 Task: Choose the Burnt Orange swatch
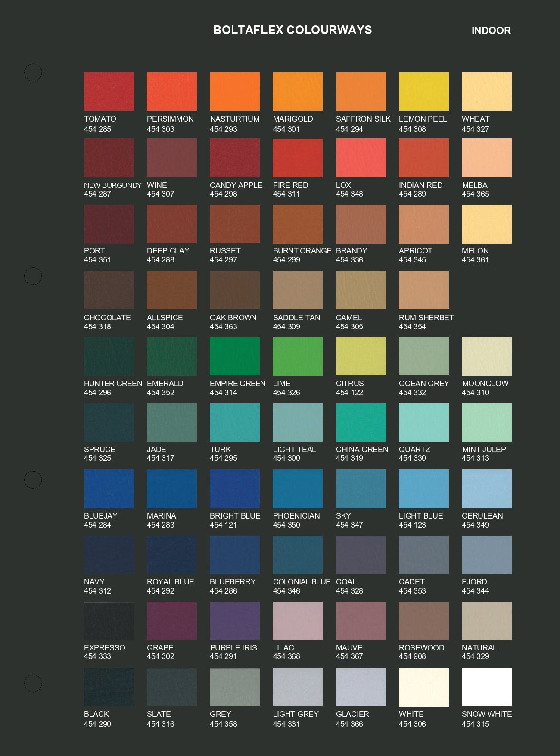coord(298,224)
